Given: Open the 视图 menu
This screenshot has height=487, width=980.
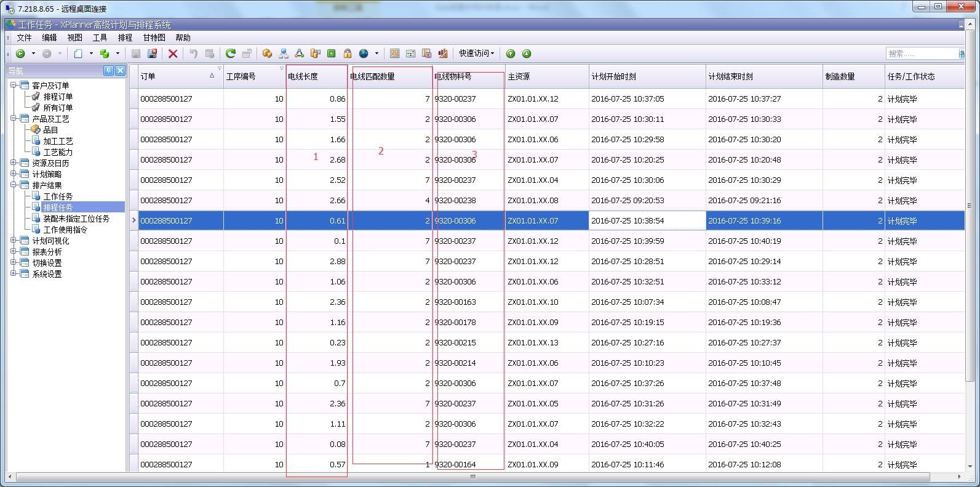Looking at the screenshot, I should tap(74, 38).
